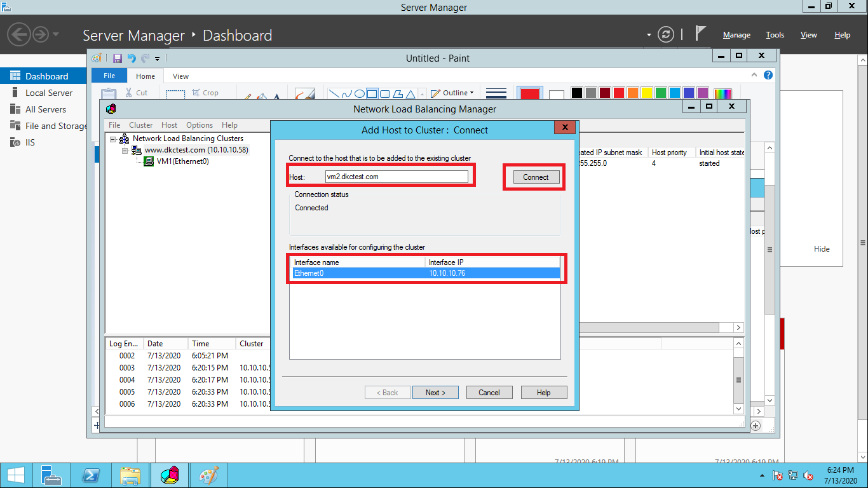Switch to Paint from the taskbar
This screenshot has height=488, width=868.
point(209,475)
